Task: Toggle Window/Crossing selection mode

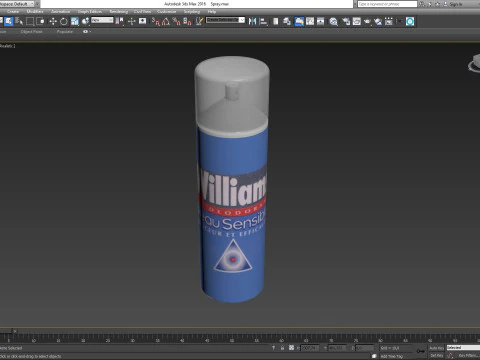Action: coord(40,22)
